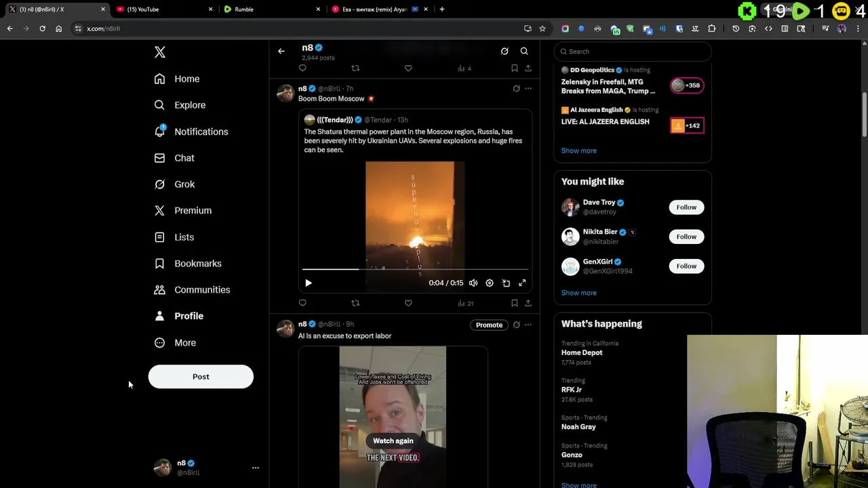This screenshot has height=488, width=868.
Task: Open more options on Boom Boom Moscow post
Action: click(x=528, y=89)
